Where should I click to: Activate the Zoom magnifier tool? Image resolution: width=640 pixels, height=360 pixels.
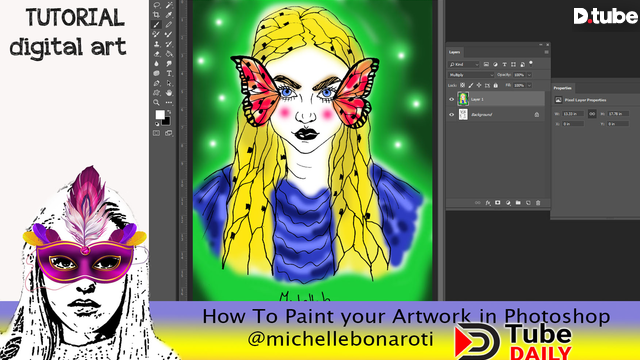pyautogui.click(x=156, y=102)
